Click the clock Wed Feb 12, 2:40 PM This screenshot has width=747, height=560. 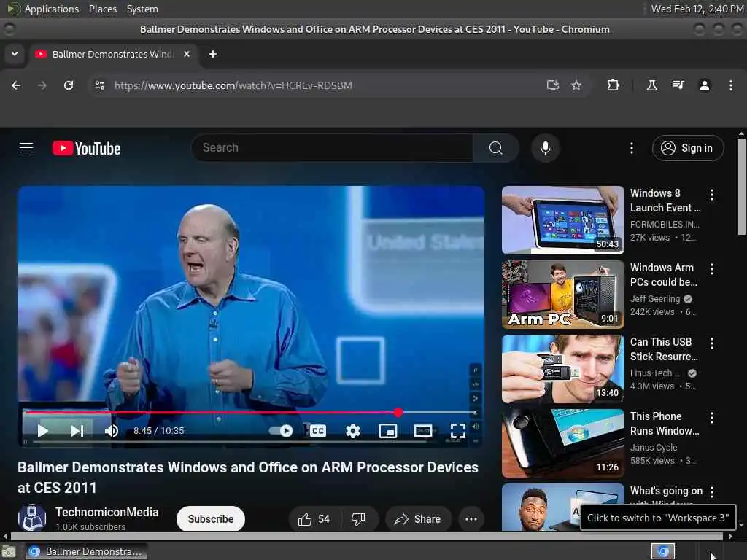coord(697,9)
